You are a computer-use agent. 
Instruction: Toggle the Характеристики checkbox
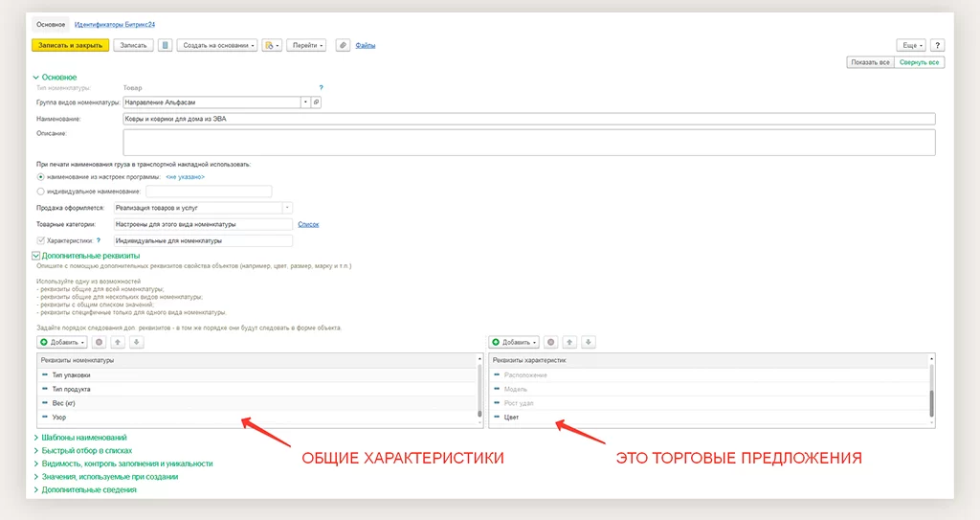(40, 240)
